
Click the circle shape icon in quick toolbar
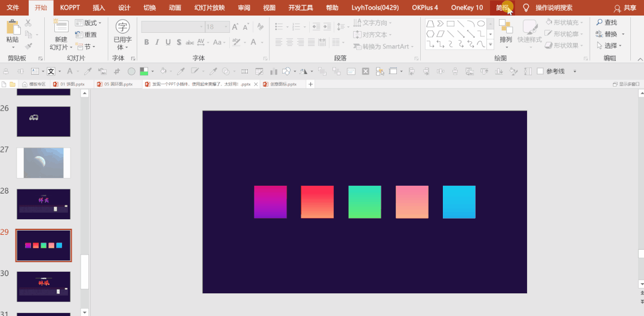pyautogui.click(x=131, y=72)
